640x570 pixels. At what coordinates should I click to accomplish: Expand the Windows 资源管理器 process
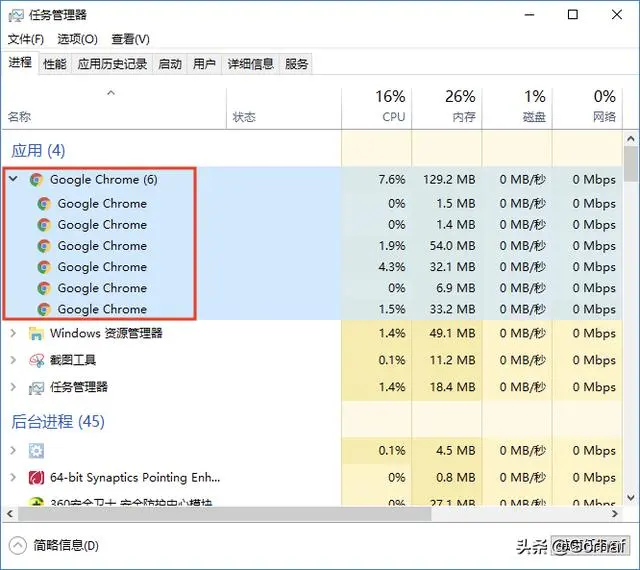point(13,333)
